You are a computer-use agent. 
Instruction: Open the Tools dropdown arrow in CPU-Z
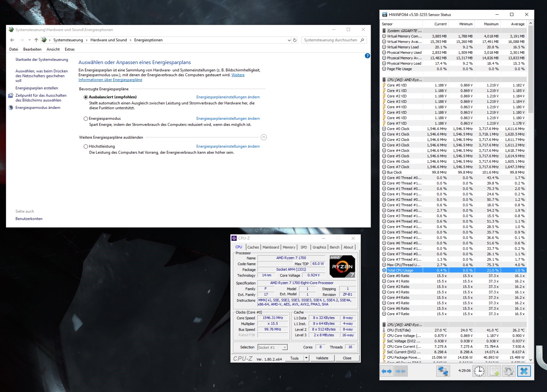pos(306,358)
